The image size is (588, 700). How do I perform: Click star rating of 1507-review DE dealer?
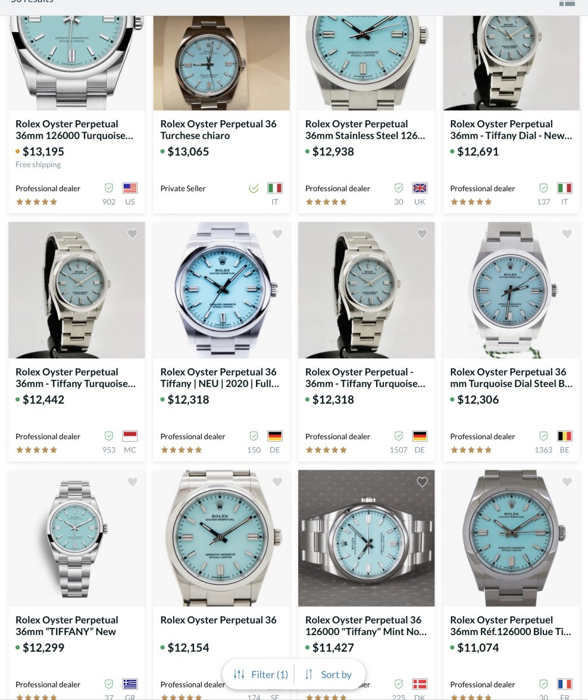click(326, 450)
